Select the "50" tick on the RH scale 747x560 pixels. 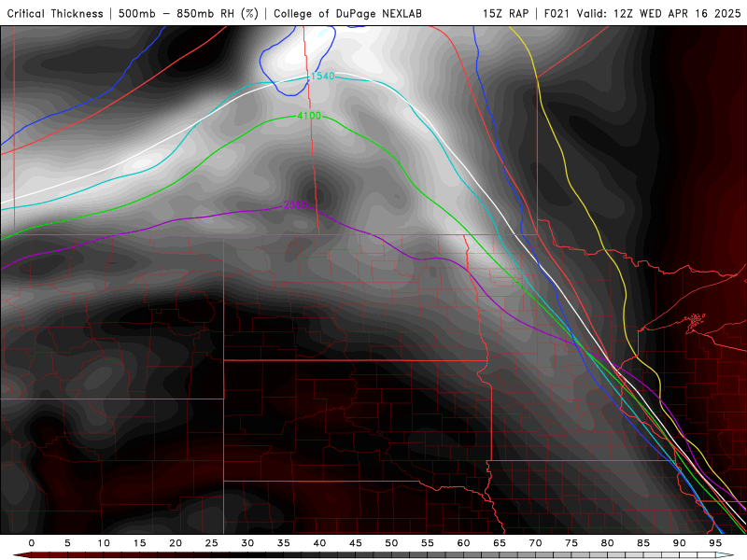tap(391, 543)
